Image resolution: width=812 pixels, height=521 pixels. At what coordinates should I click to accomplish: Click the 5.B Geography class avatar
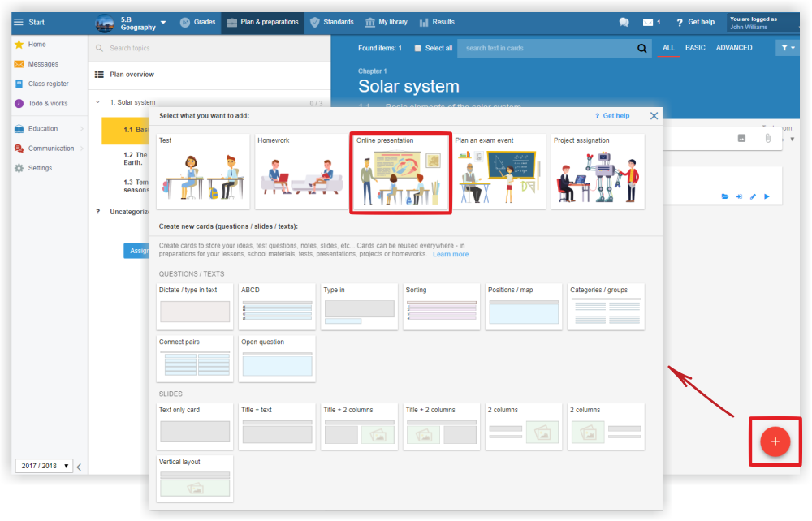pos(105,24)
